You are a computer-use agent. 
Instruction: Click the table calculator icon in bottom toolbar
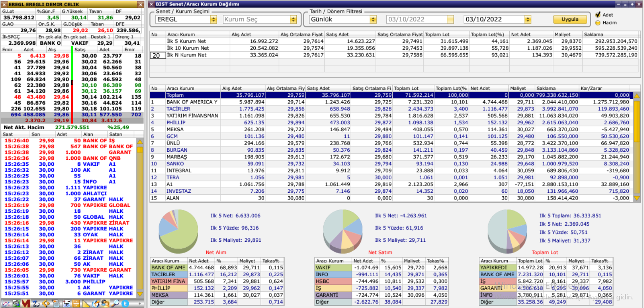tap(67, 303)
